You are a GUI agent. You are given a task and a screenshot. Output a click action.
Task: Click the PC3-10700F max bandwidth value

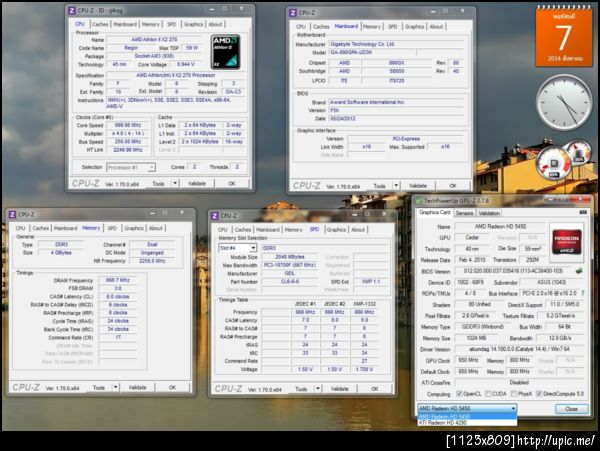click(290, 265)
